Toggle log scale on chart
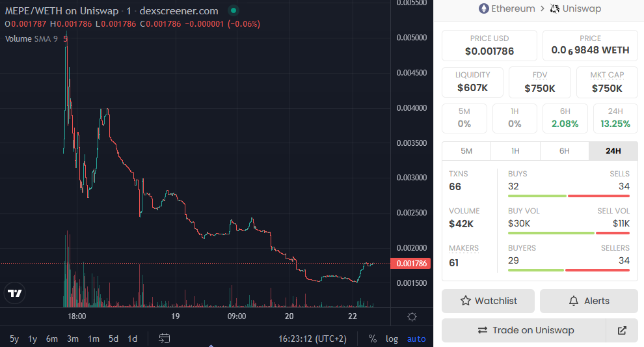This screenshot has height=347, width=644. (x=392, y=339)
